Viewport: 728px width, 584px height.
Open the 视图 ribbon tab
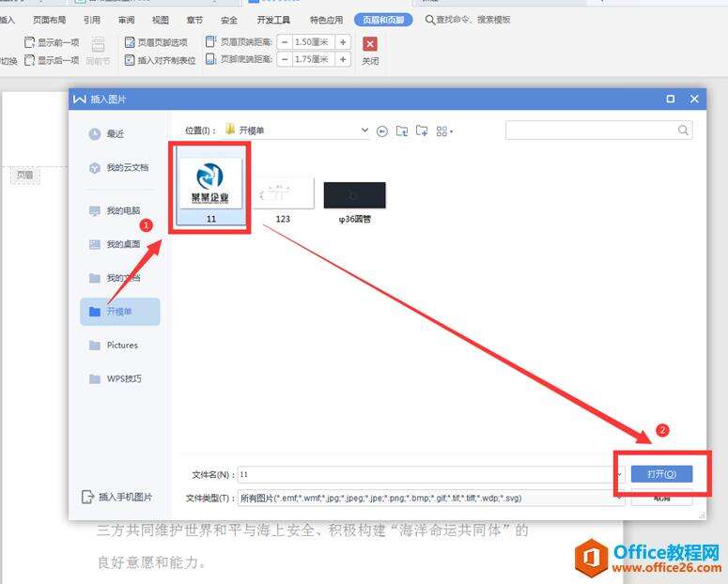(x=161, y=20)
